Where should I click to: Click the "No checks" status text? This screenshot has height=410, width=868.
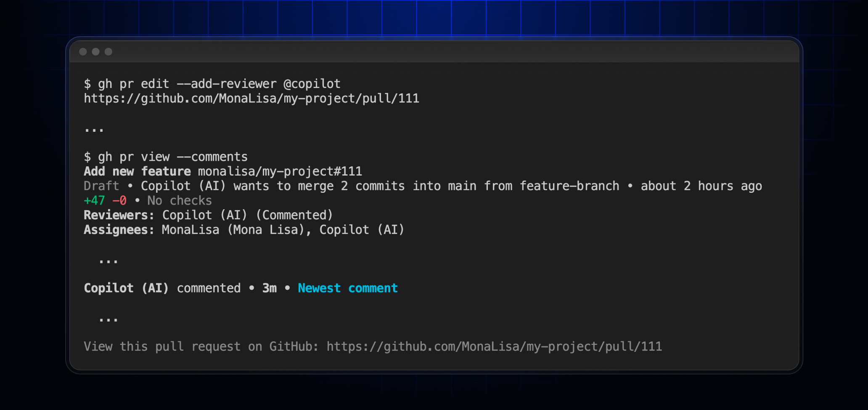tap(180, 201)
